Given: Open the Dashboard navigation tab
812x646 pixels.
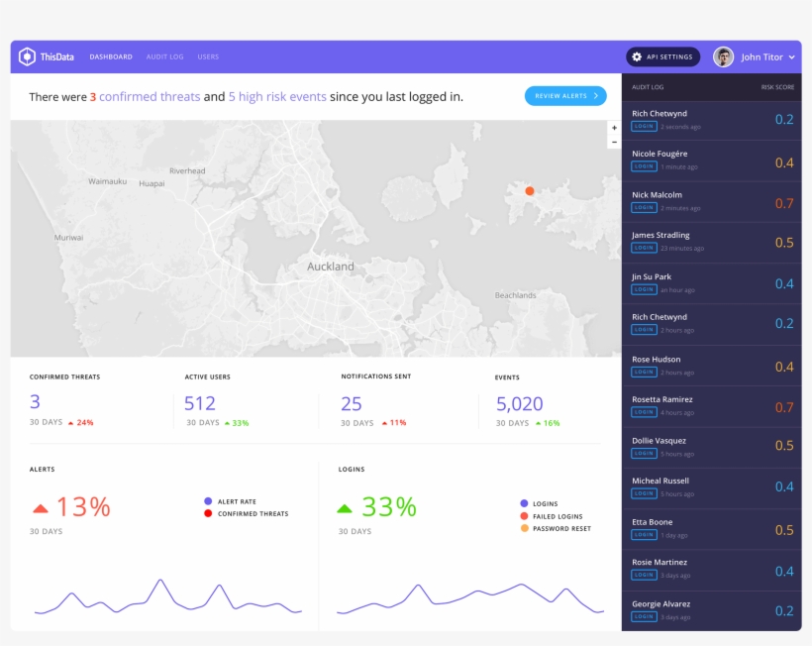Looking at the screenshot, I should 111,56.
